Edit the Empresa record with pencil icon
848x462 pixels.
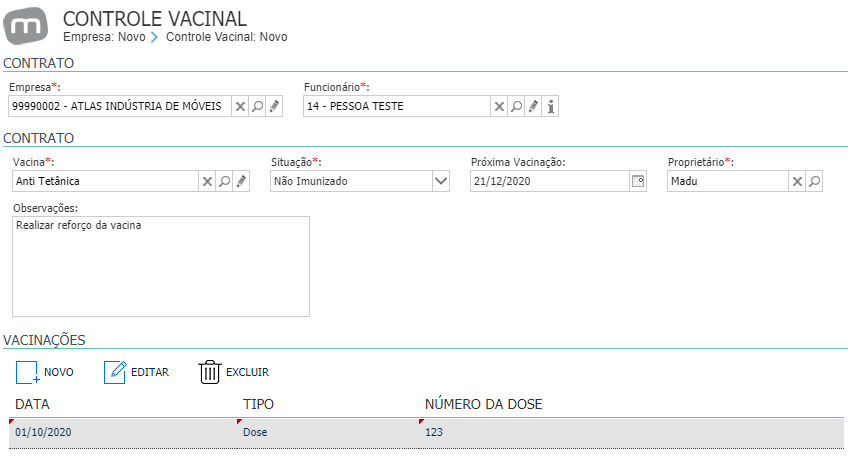274,107
